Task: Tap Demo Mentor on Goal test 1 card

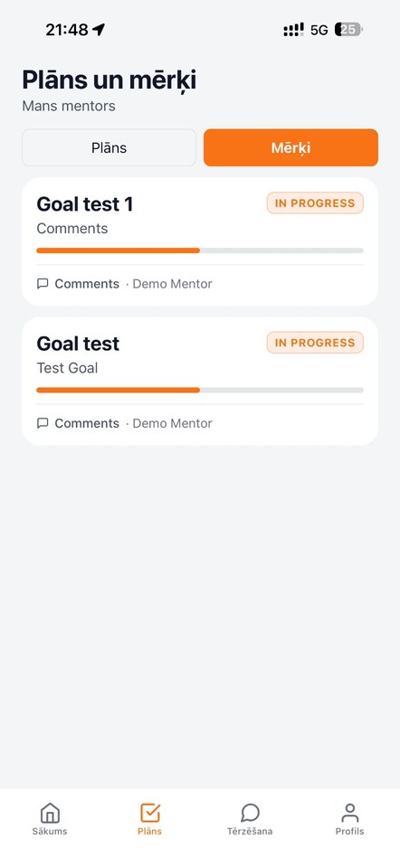Action: 172,284
